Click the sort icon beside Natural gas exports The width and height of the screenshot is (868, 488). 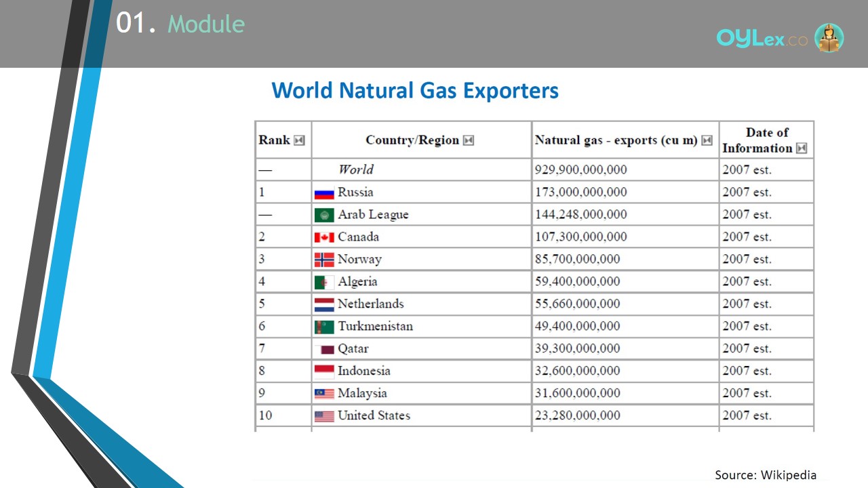click(x=707, y=140)
